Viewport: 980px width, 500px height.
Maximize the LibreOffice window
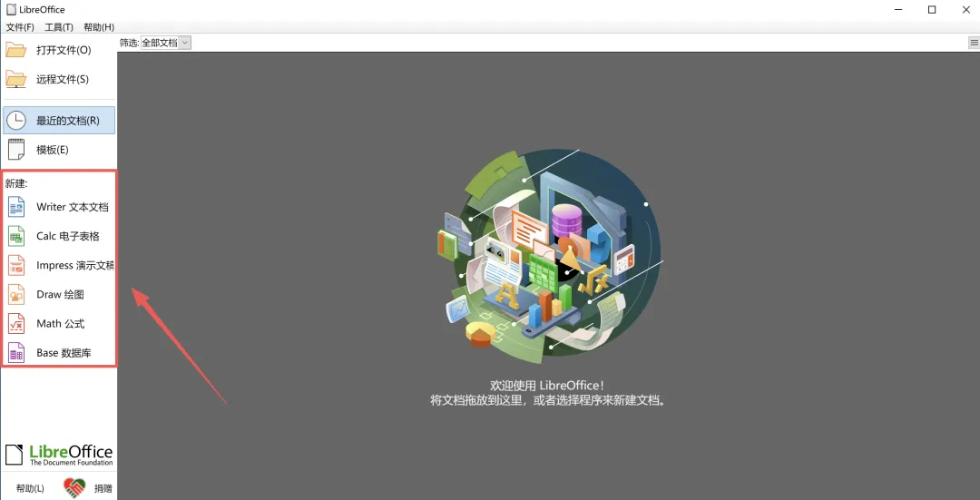click(932, 9)
